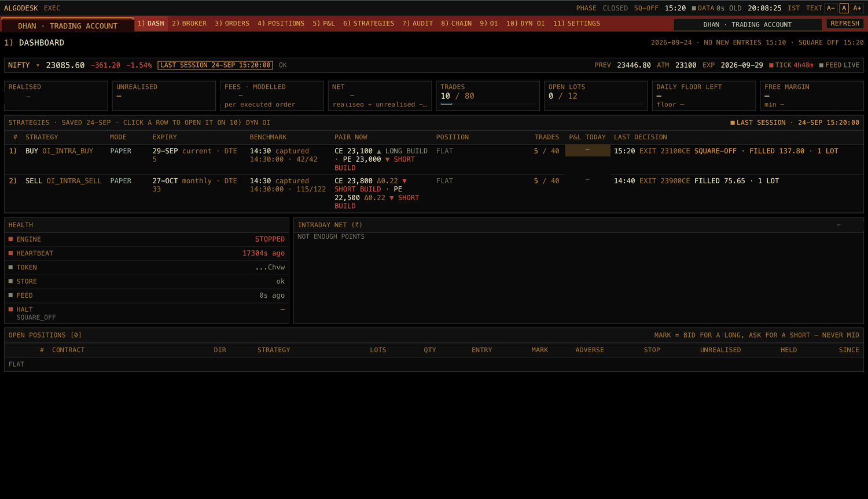The image size is (868, 499).
Task: Open the 10) DYN OI tab
Action: click(525, 24)
